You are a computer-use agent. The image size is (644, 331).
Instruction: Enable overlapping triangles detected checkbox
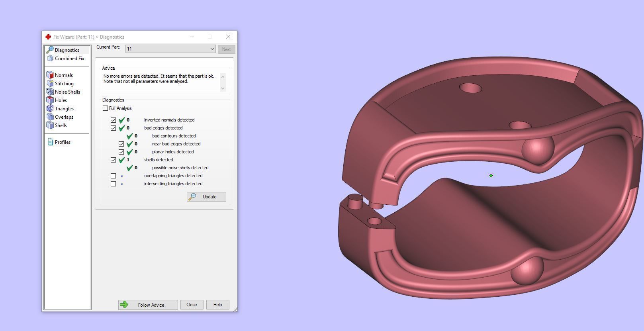(113, 176)
